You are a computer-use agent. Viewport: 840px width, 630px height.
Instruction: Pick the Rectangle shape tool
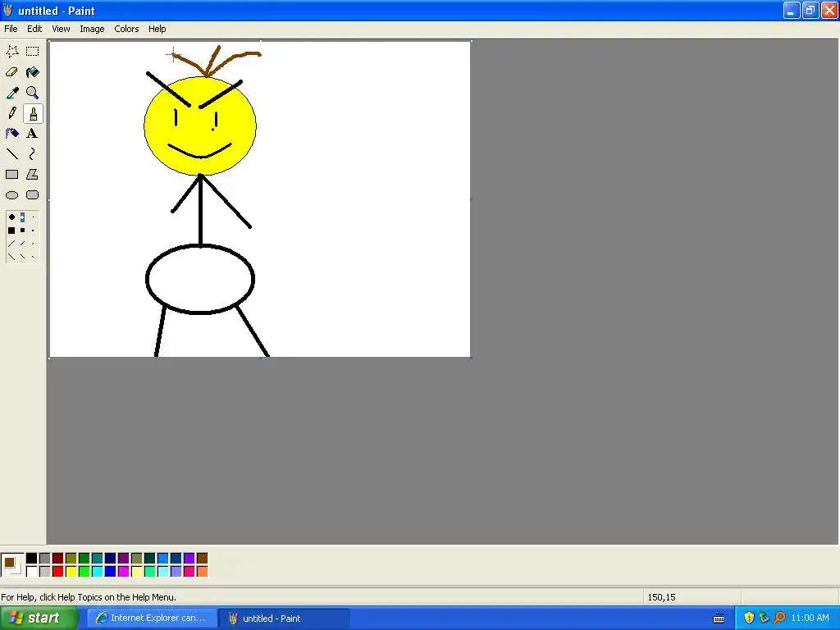click(x=11, y=175)
